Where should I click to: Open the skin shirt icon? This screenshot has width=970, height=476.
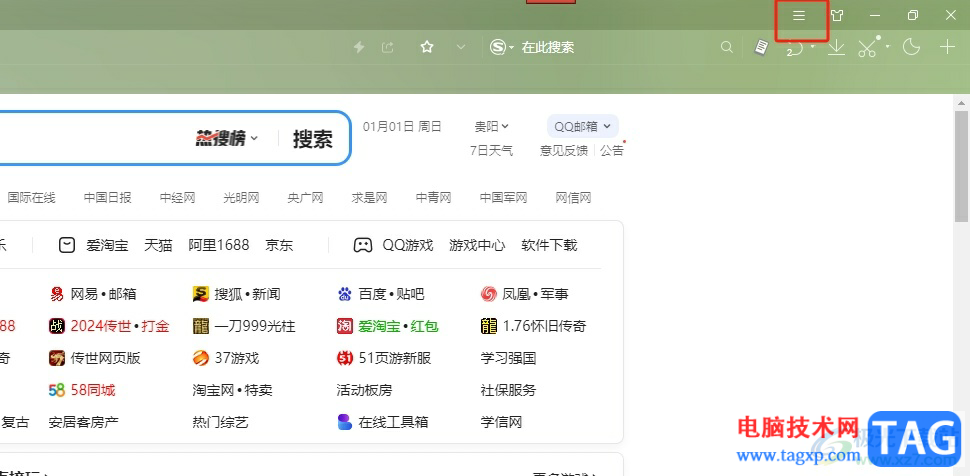[x=837, y=16]
